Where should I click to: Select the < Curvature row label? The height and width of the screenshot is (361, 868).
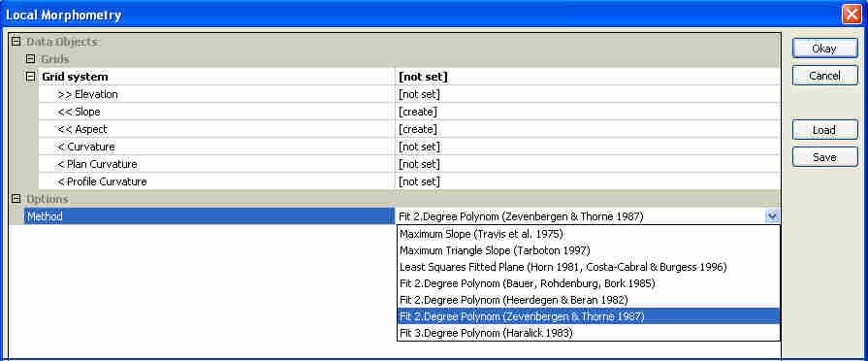coord(85,147)
